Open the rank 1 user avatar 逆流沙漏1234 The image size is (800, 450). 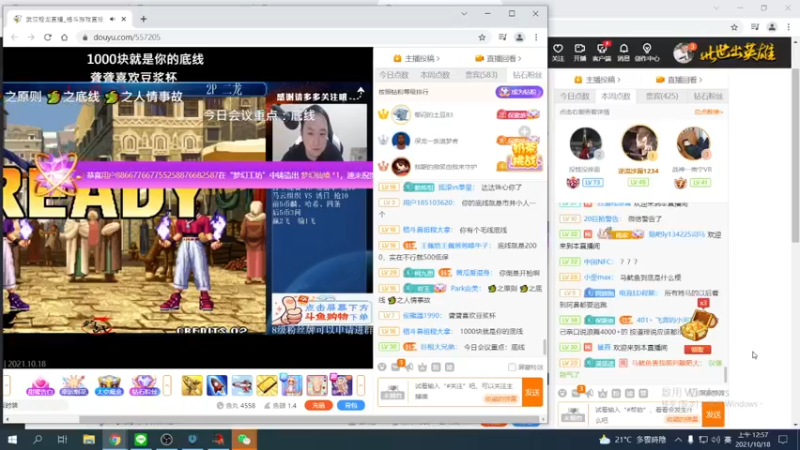coord(639,143)
